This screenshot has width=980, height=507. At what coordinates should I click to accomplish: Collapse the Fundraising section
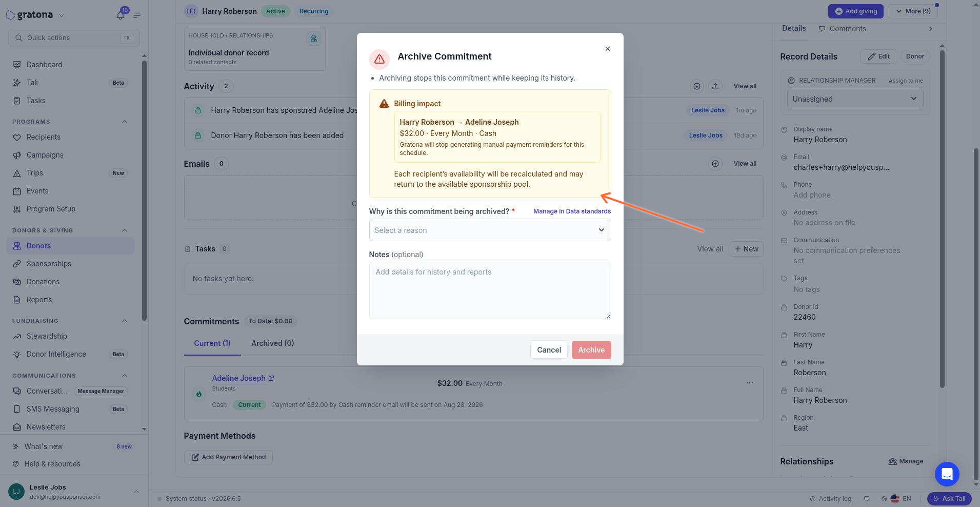tap(125, 321)
